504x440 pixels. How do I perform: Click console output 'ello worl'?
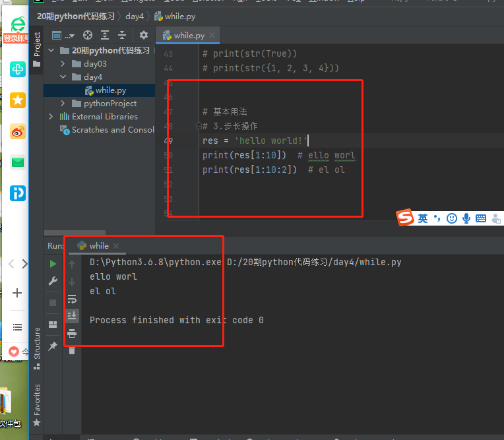[113, 276]
